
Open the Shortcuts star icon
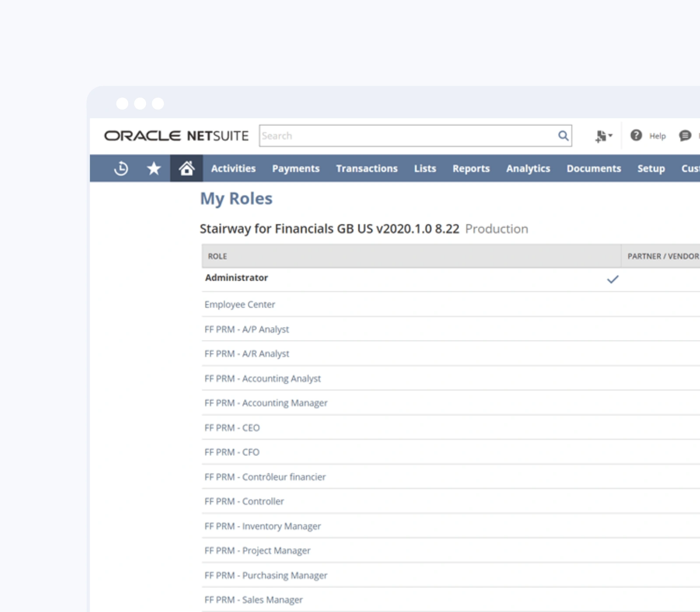click(154, 168)
